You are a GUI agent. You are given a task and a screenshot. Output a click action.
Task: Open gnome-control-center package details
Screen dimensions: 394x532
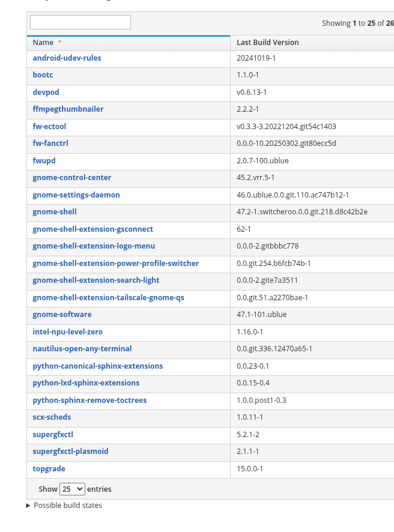click(71, 178)
